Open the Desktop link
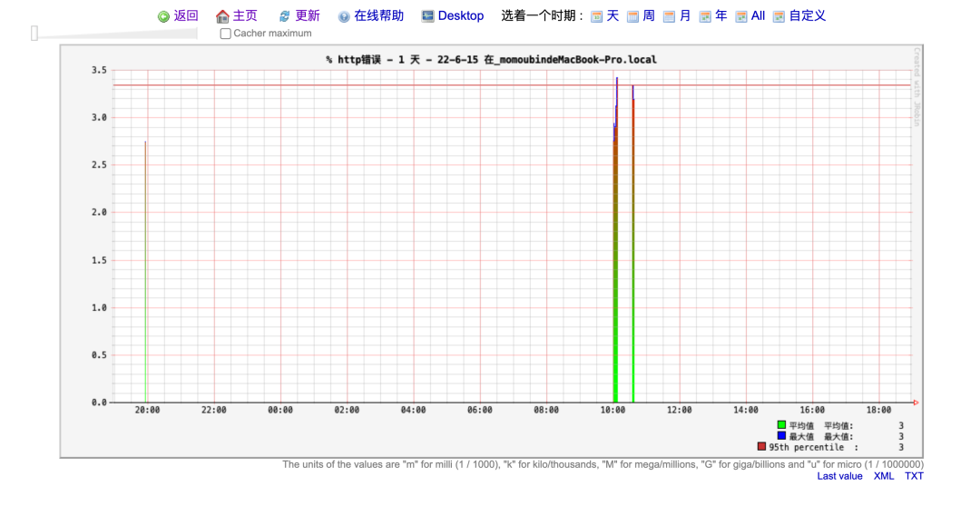The height and width of the screenshot is (505, 980). point(461,15)
